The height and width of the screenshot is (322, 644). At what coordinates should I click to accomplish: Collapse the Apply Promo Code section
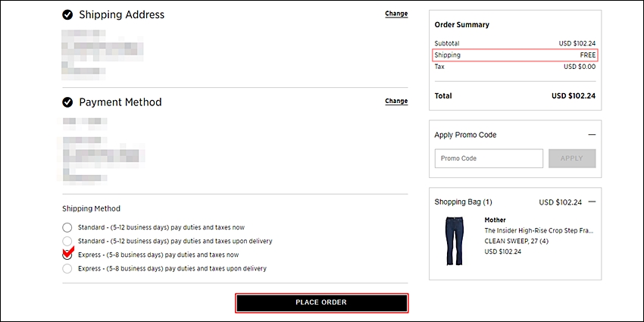592,135
